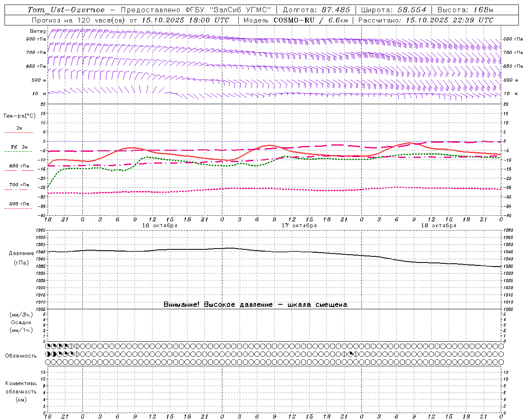Click 1060 on the left pressure axis
The image size is (525, 420).
(41, 230)
